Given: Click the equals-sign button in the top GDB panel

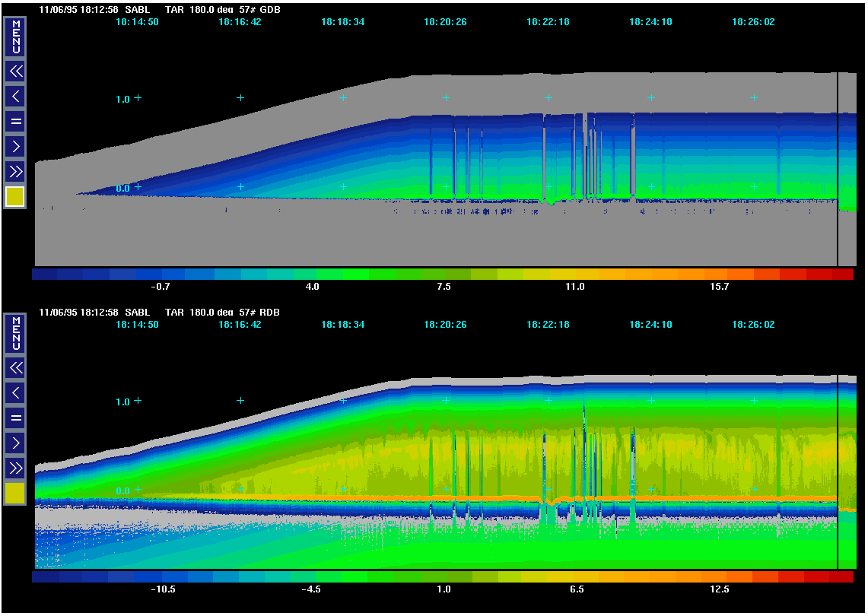Looking at the screenshot, I should [x=15, y=121].
